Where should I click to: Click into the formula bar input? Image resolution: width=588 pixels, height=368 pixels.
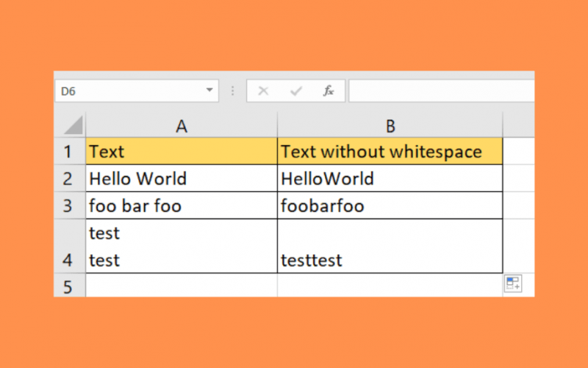coord(442,91)
